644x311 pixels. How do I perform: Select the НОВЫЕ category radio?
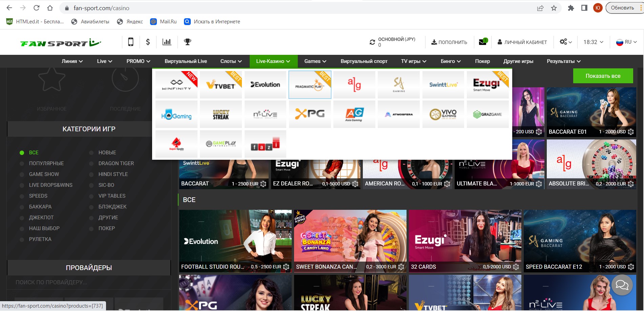point(91,153)
